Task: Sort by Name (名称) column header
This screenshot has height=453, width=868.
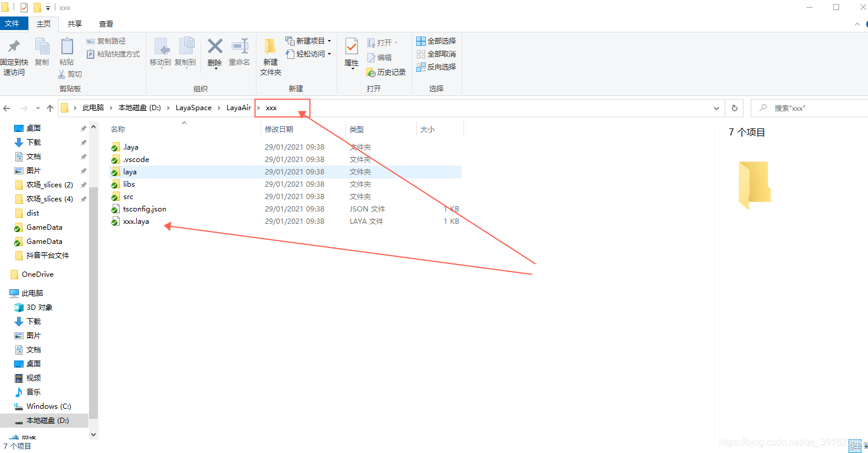Action: pyautogui.click(x=118, y=129)
